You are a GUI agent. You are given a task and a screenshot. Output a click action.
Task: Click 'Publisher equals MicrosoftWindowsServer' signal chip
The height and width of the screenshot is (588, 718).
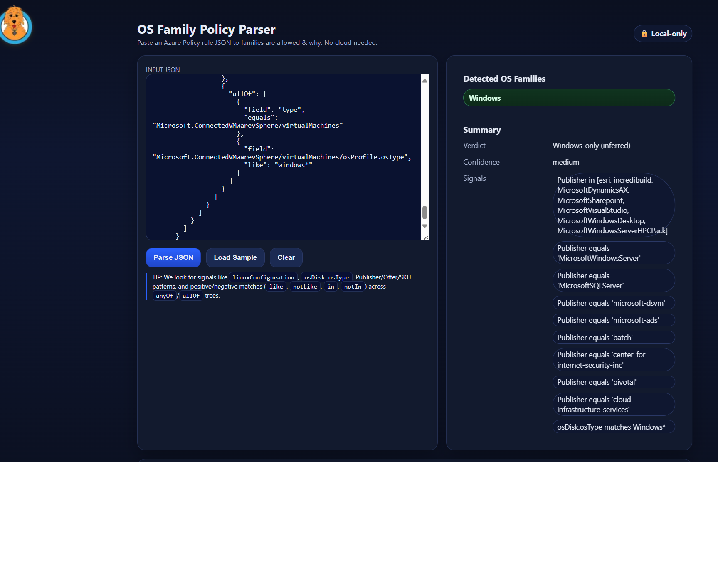pyautogui.click(x=613, y=253)
